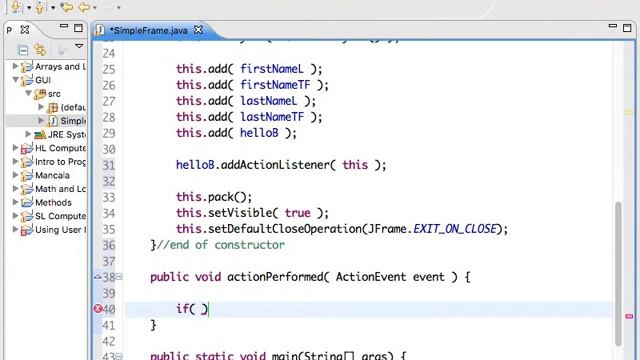The image size is (640, 360).
Task: Expand the SL Computer project
Action: pos(16,216)
